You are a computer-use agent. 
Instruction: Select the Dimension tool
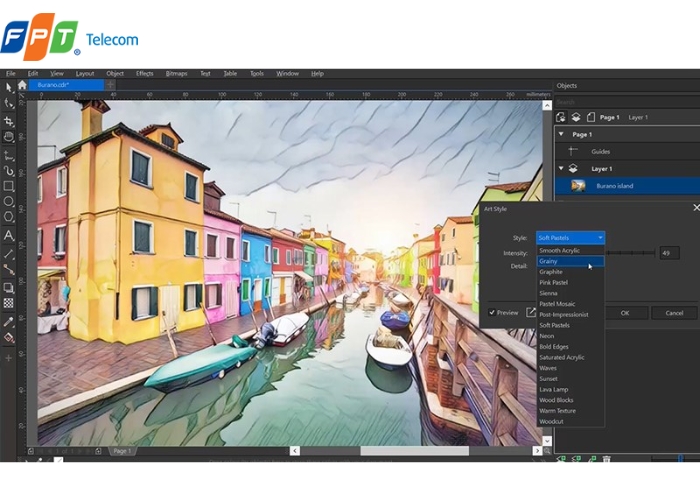coord(8,155)
